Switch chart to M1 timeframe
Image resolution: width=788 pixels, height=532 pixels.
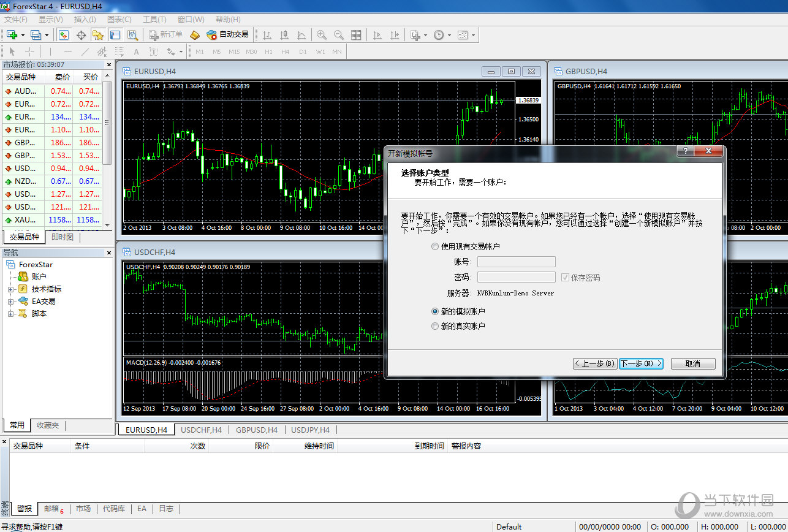click(200, 51)
